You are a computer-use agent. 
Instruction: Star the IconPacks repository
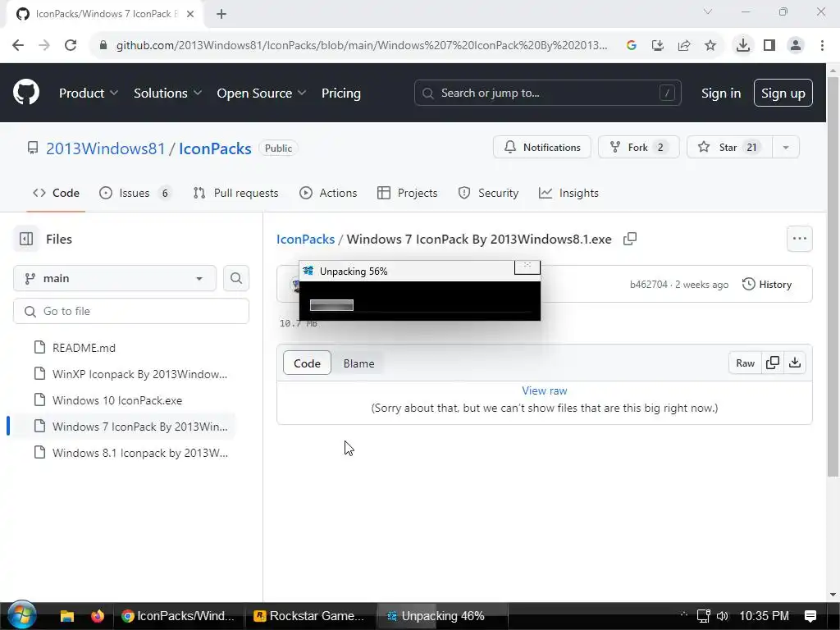[729, 148]
